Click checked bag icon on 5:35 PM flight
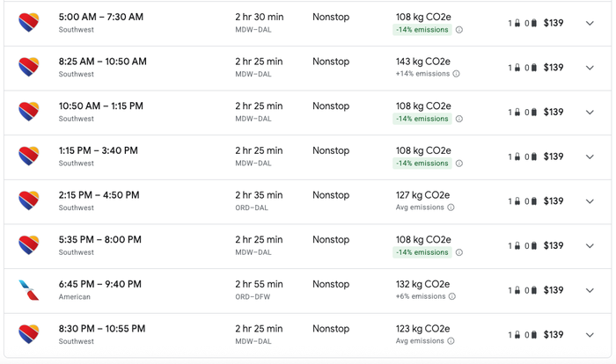This screenshot has width=616, height=364. tap(534, 246)
